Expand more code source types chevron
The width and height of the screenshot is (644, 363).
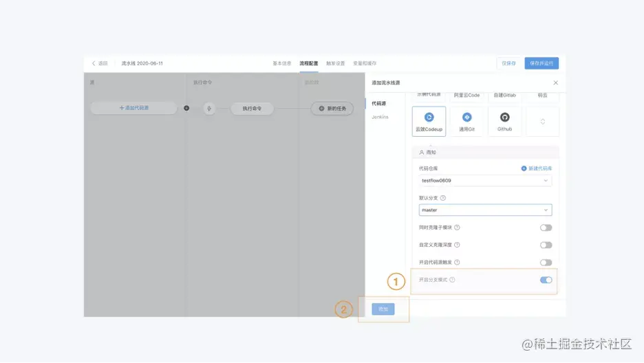click(543, 122)
